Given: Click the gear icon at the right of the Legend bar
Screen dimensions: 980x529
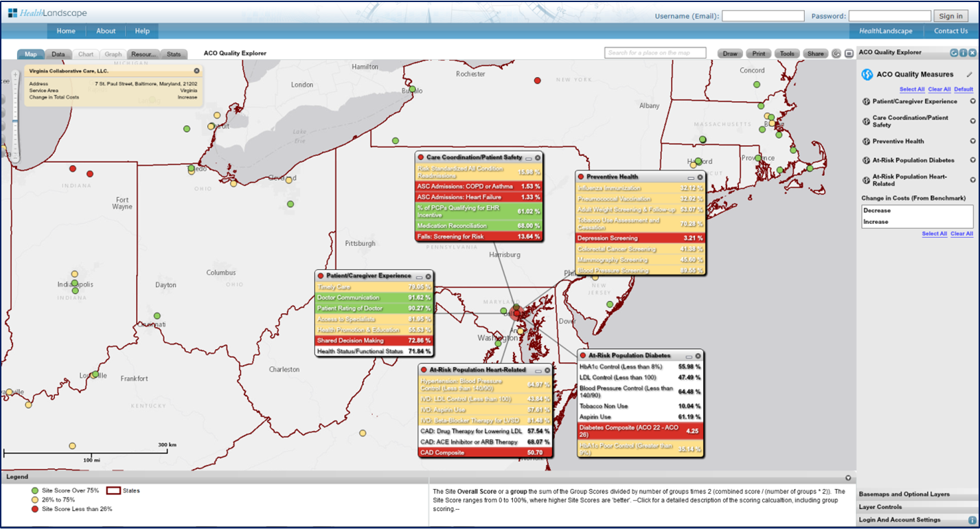Looking at the screenshot, I should pyautogui.click(x=847, y=477).
